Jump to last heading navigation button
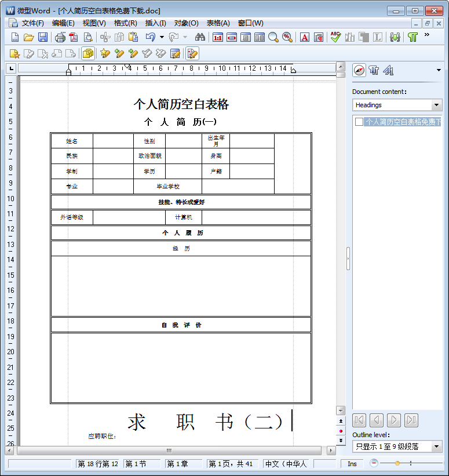This screenshot has width=449, height=476. (411, 420)
